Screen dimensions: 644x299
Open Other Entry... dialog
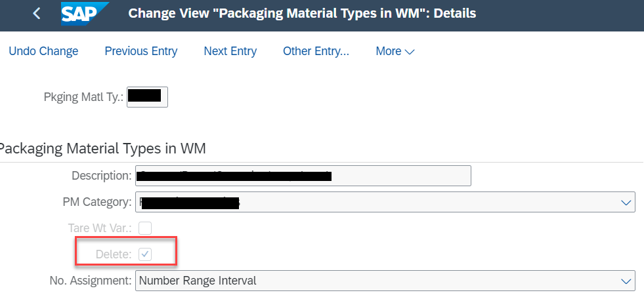[x=316, y=51]
